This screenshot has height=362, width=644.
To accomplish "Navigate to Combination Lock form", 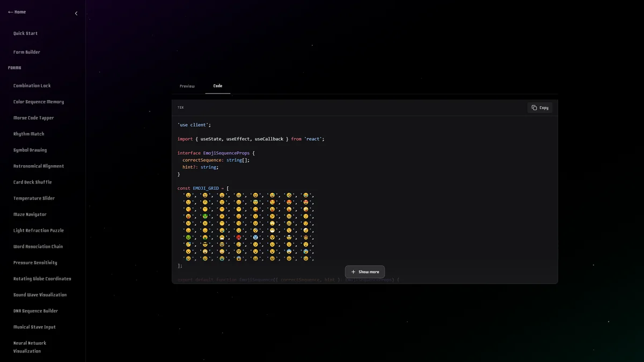I will click(32, 86).
